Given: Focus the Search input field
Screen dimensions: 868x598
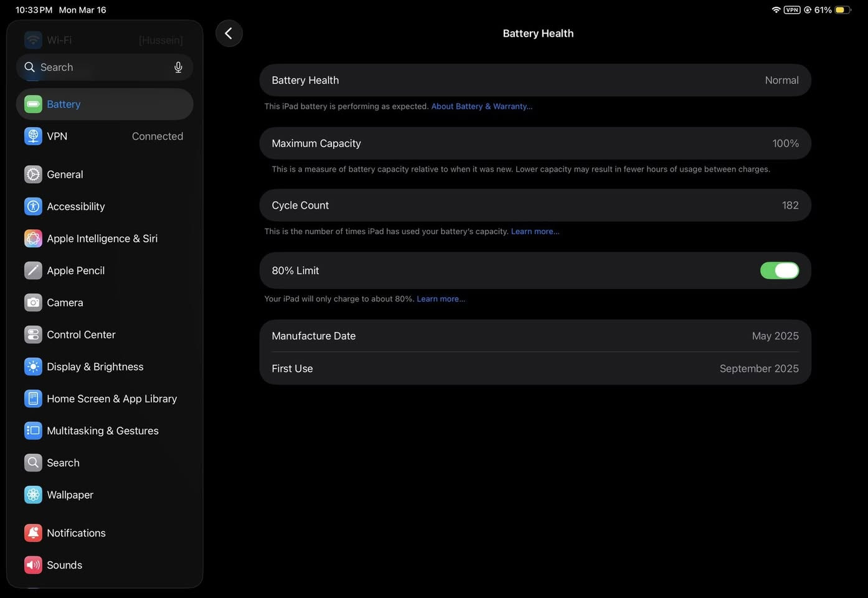Looking at the screenshot, I should (100, 67).
